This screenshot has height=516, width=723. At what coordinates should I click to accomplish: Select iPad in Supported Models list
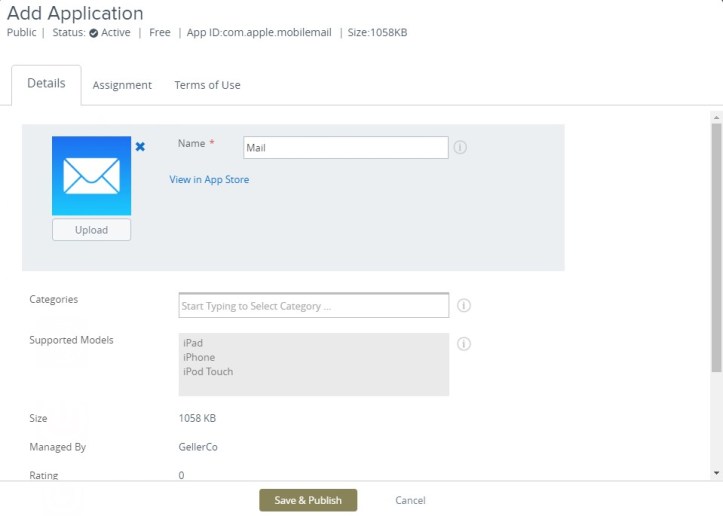click(x=193, y=343)
